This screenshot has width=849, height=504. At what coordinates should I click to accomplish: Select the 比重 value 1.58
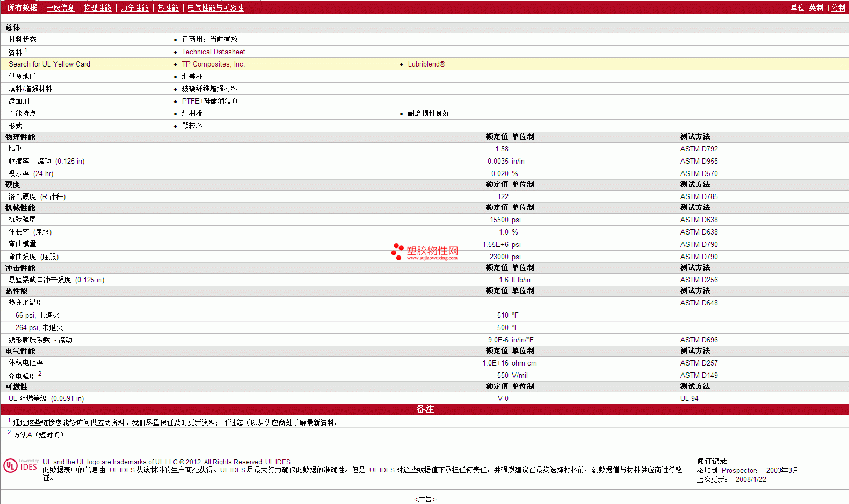[502, 149]
